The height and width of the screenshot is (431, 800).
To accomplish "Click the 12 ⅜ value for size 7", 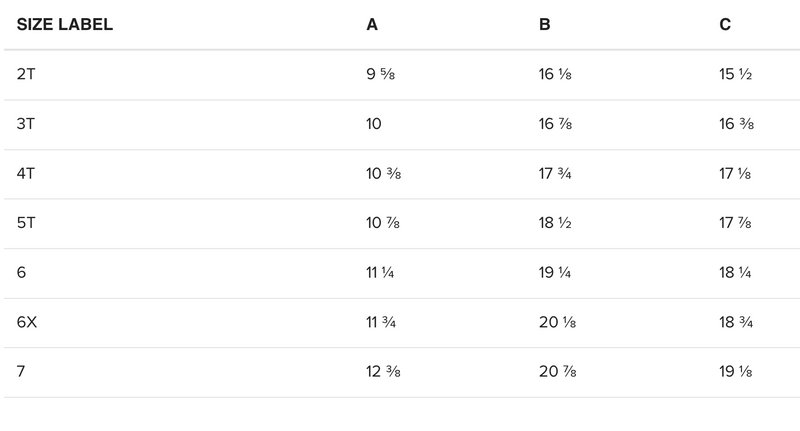I will click(x=385, y=372).
